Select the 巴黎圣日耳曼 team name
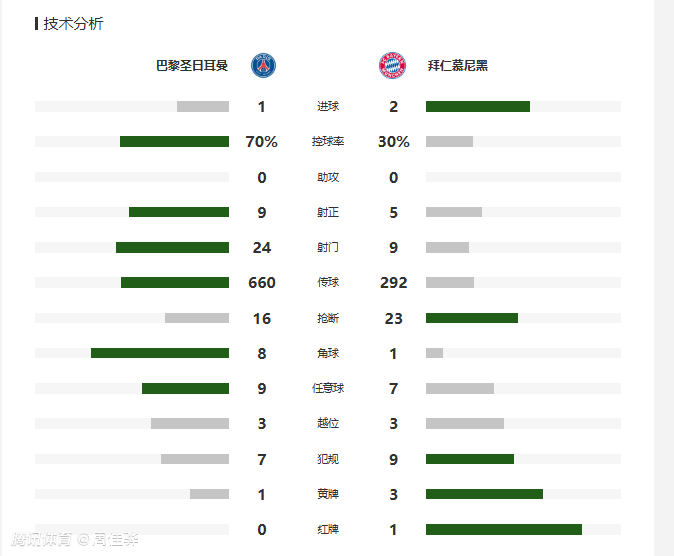 (192, 66)
